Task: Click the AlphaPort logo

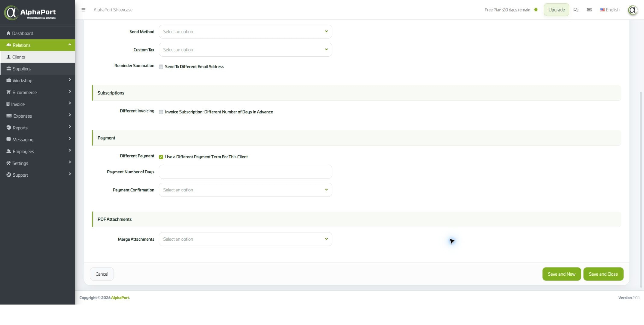Action: [30, 13]
